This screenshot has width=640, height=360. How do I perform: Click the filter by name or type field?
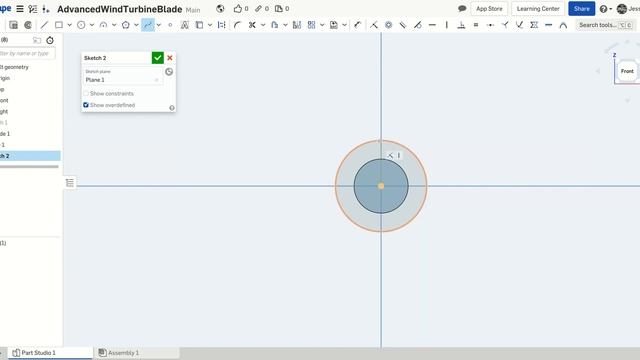27,53
